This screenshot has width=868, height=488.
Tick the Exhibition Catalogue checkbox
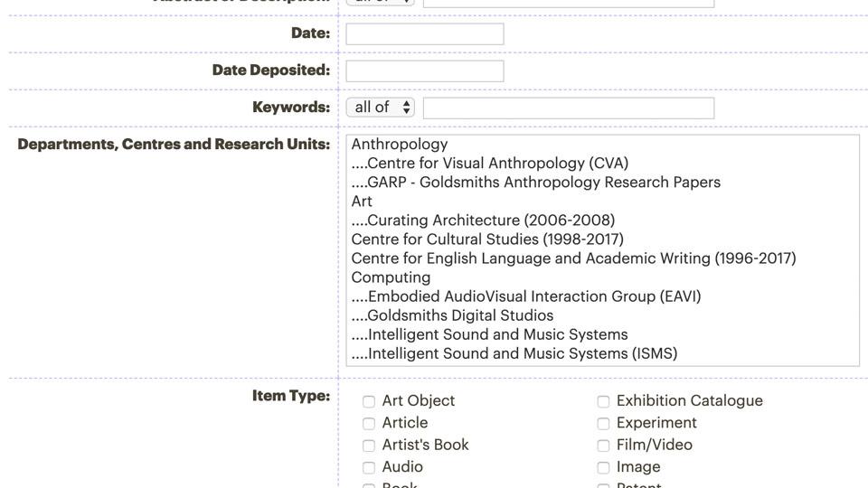click(x=603, y=401)
